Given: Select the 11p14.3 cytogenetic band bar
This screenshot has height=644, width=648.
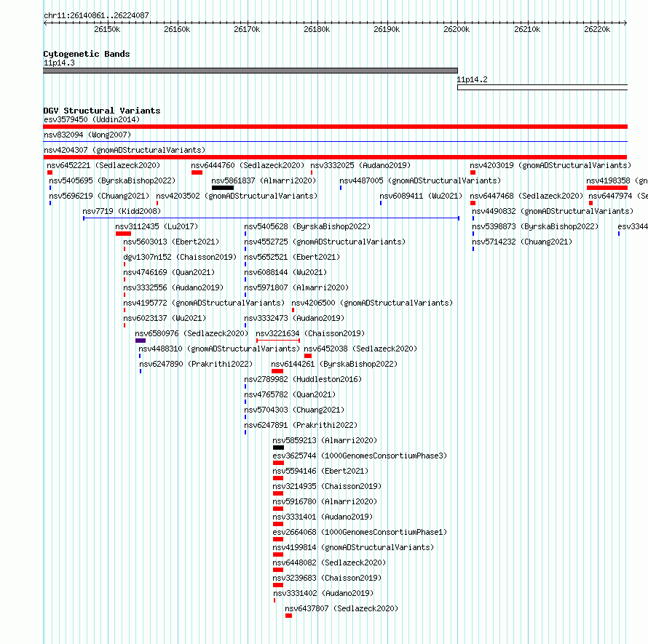Looking at the screenshot, I should (x=250, y=71).
